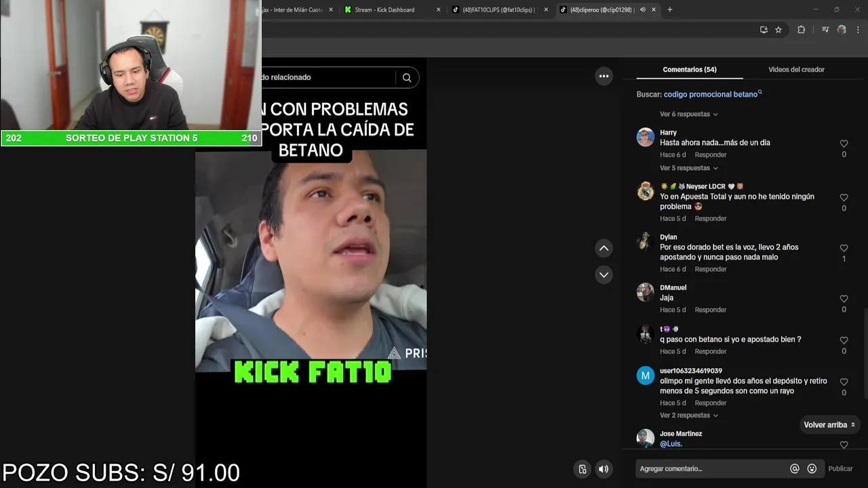The width and height of the screenshot is (868, 488).
Task: Reply to DManuel's comment
Action: (710, 310)
